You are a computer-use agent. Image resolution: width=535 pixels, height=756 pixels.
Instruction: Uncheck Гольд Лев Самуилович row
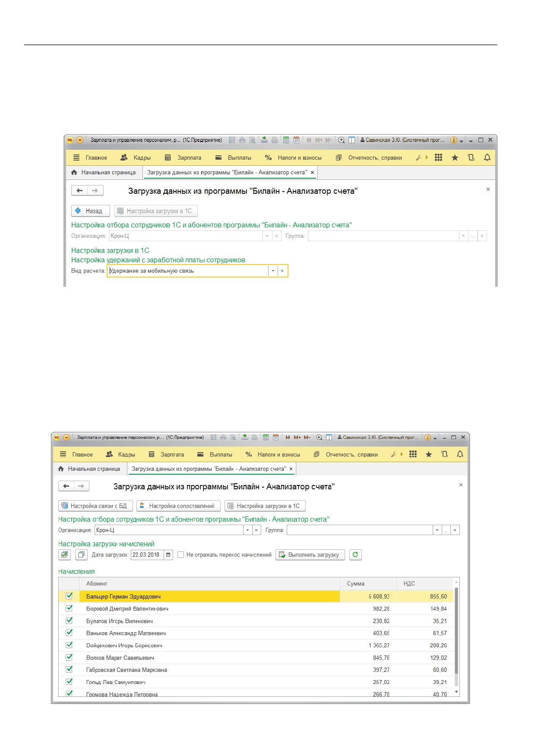pyautogui.click(x=69, y=681)
